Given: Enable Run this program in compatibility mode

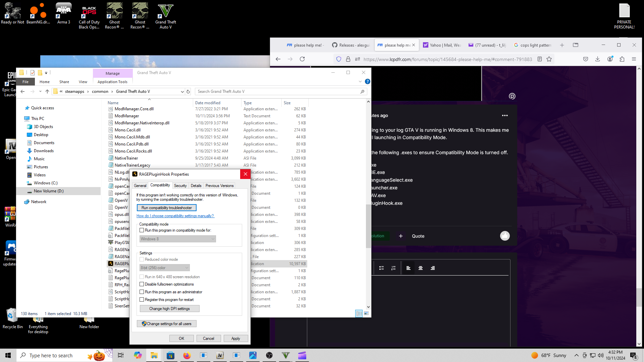Looking at the screenshot, I should pos(142,230).
